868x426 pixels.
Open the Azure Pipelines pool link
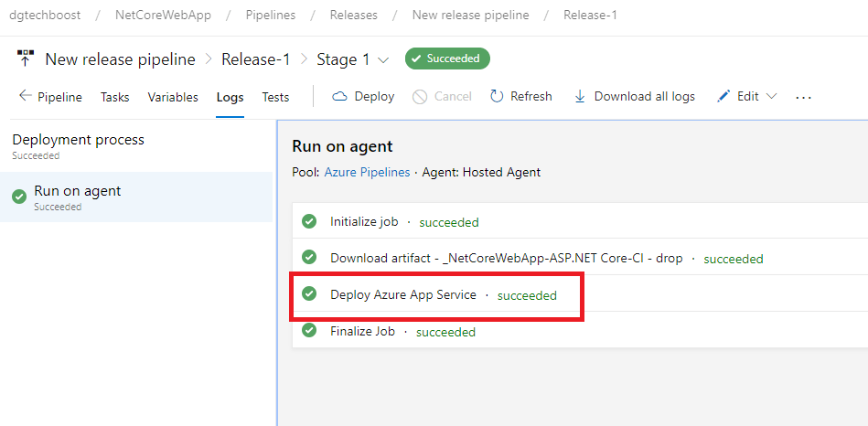point(367,172)
